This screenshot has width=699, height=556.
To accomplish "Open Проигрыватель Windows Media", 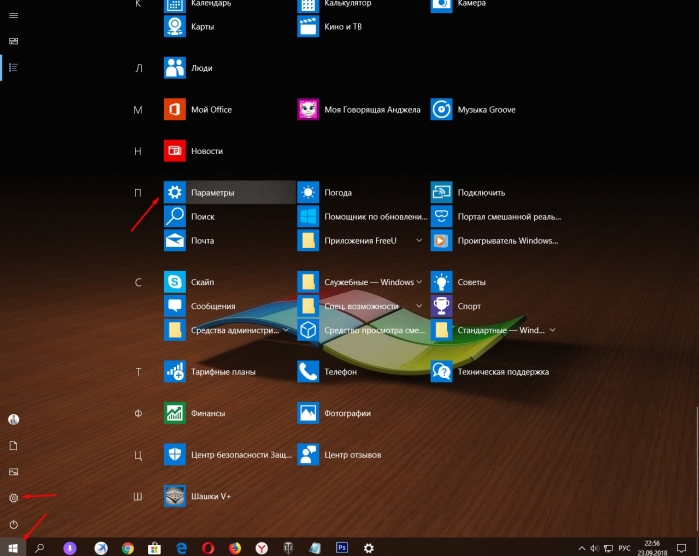I will [494, 241].
